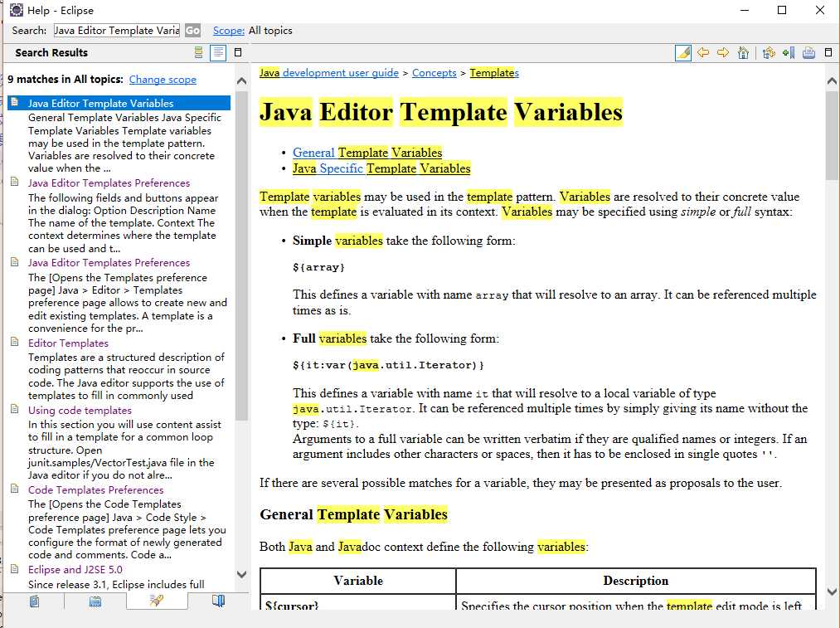Viewport: 840px width, 628px height.
Task: Open the Concepts breadcrumb link
Action: [x=434, y=73]
